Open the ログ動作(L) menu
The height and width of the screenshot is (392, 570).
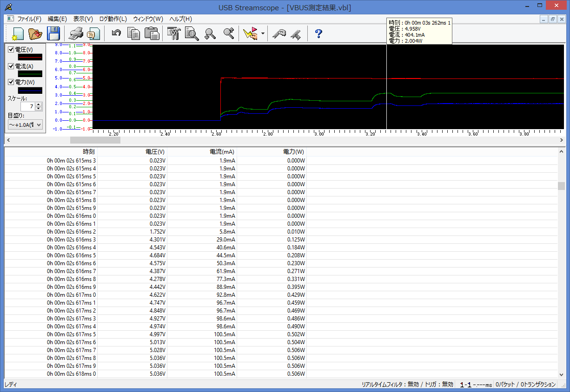[x=113, y=19]
